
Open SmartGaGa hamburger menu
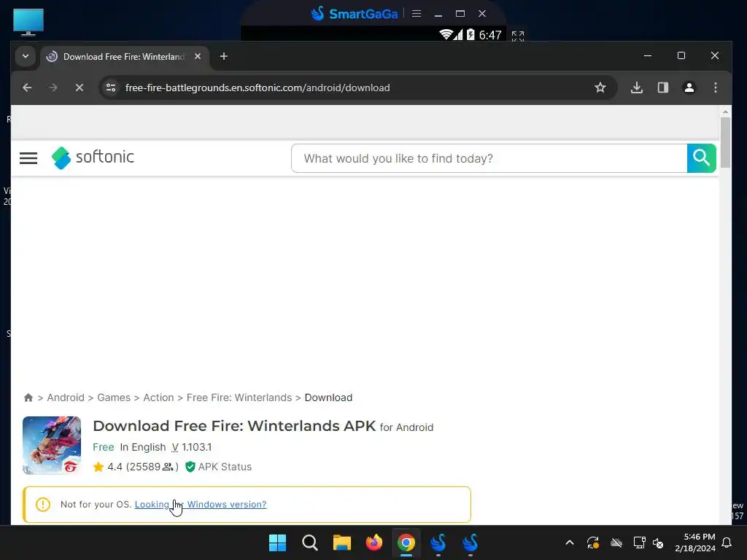pos(417,13)
